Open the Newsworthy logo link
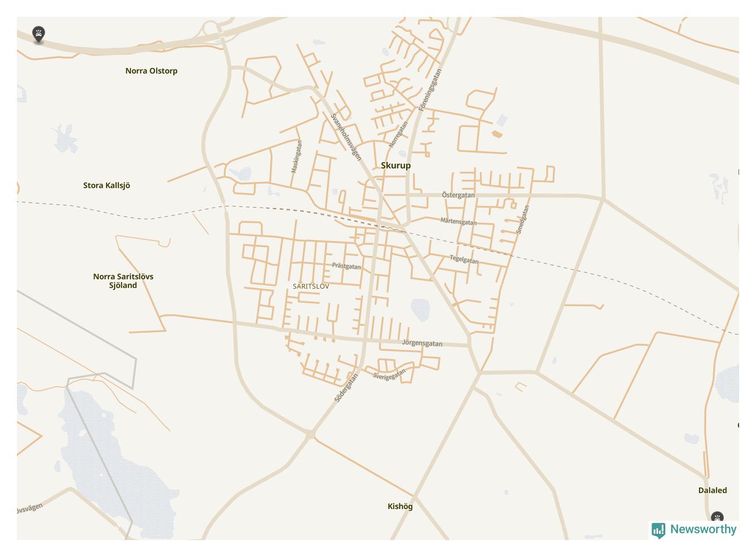 click(x=694, y=529)
